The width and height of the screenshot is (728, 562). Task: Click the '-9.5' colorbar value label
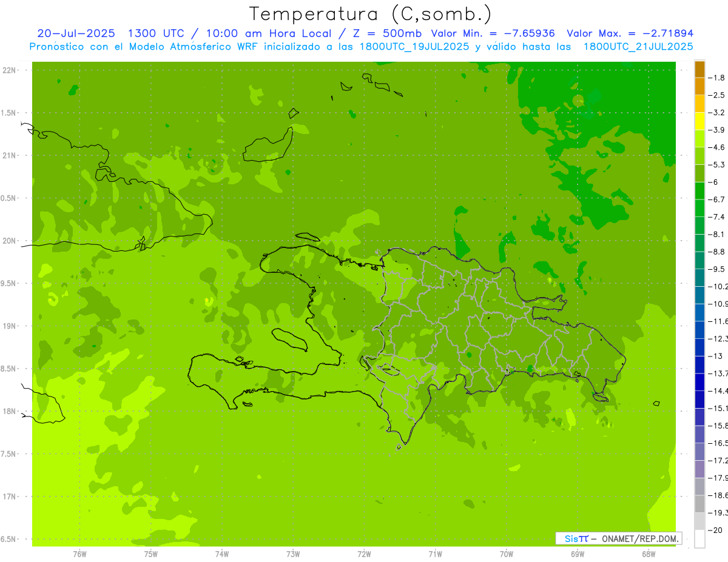pos(717,269)
